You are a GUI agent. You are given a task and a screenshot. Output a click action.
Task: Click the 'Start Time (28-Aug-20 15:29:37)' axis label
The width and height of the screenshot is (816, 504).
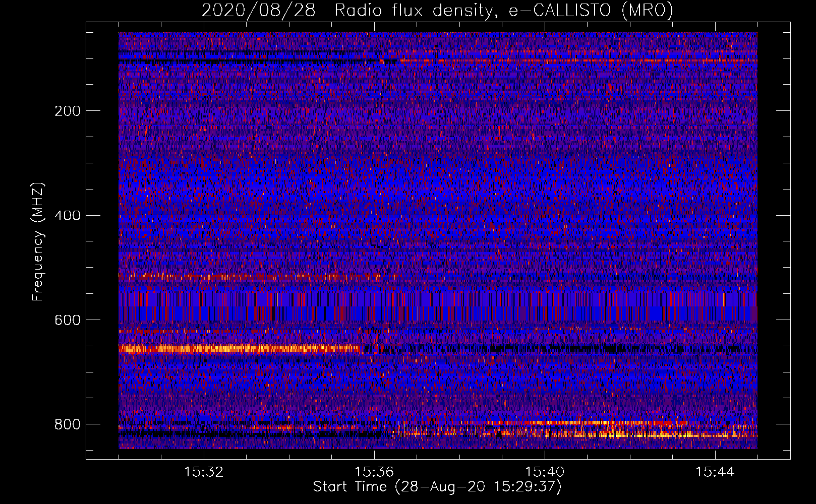tap(437, 487)
